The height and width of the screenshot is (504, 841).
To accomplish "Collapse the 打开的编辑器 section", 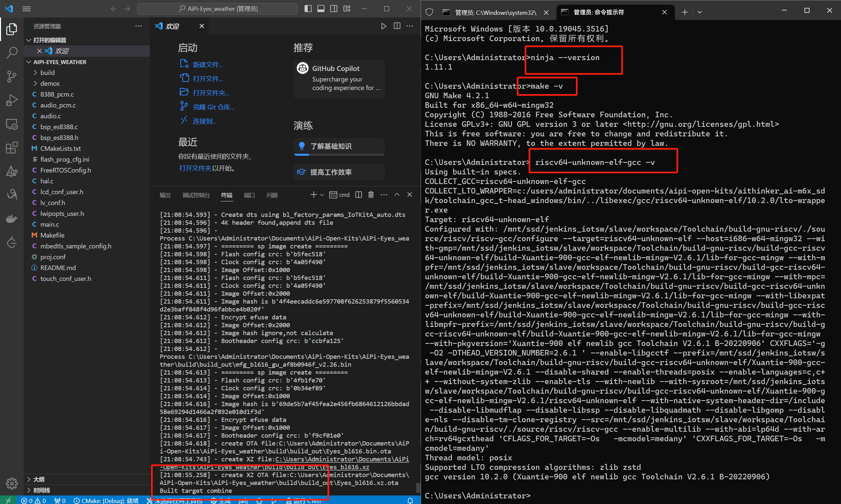I will pos(29,40).
